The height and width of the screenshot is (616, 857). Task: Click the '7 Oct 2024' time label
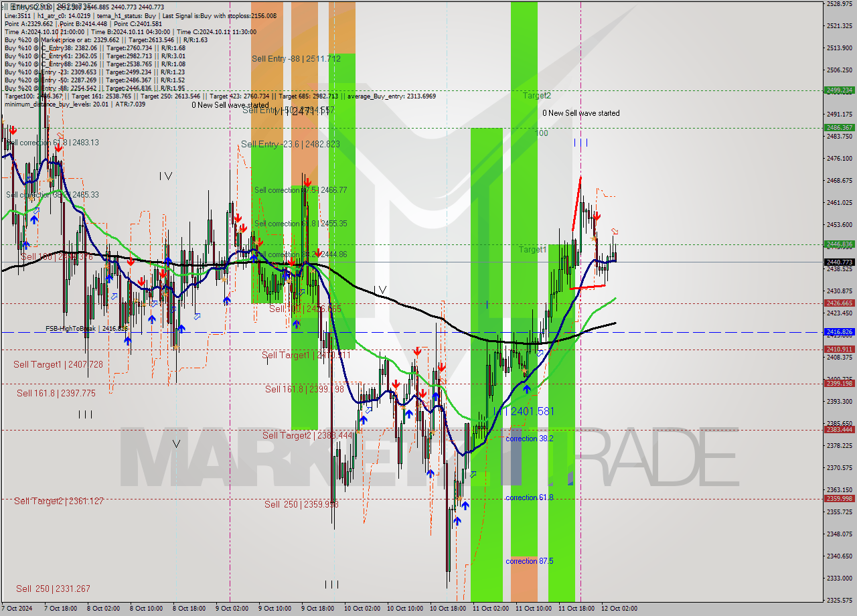point(17,609)
